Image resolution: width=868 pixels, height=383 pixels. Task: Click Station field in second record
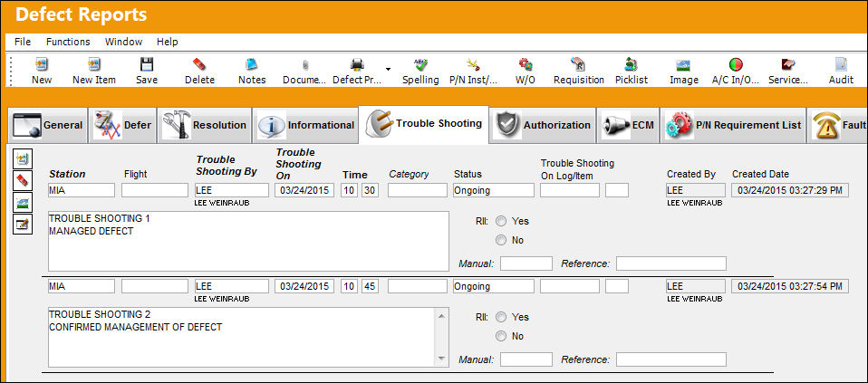tap(82, 286)
